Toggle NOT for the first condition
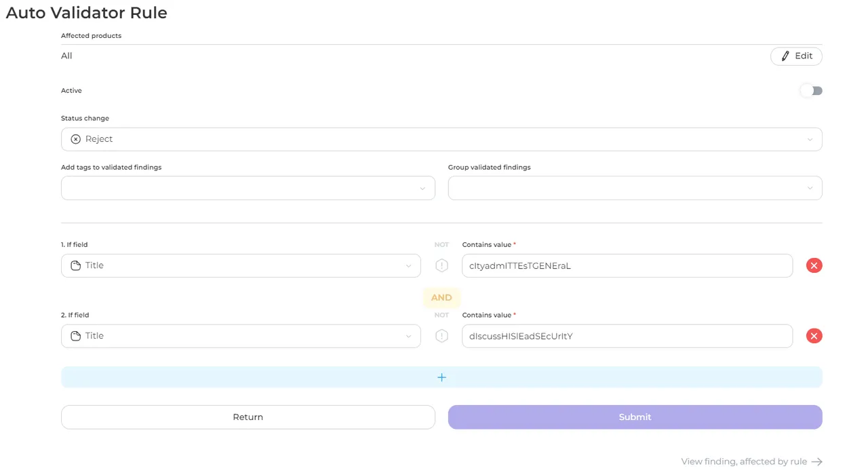The image size is (868, 473). click(441, 265)
